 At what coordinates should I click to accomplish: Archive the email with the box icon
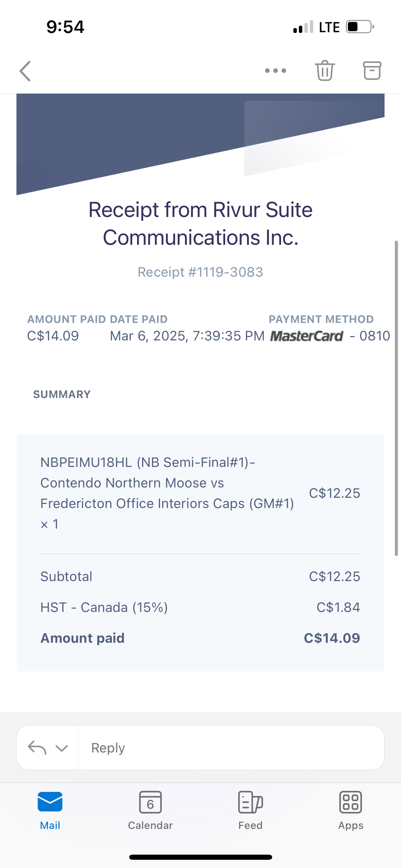[372, 71]
